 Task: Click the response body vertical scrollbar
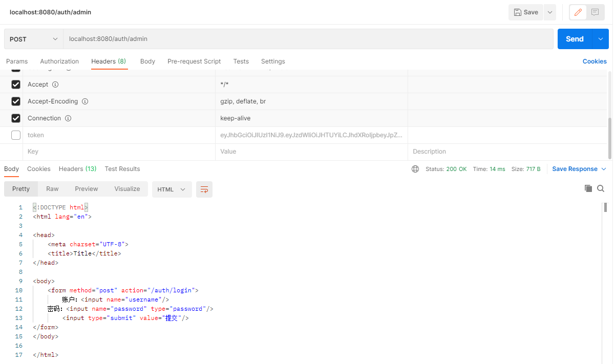pos(605,207)
